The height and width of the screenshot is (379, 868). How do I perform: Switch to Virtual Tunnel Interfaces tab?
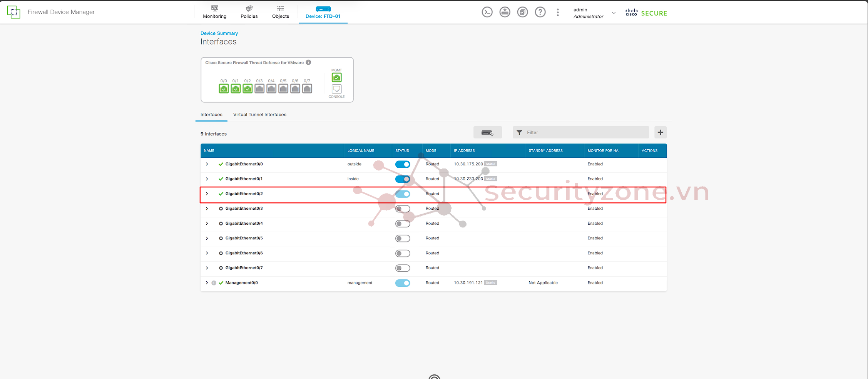(259, 115)
